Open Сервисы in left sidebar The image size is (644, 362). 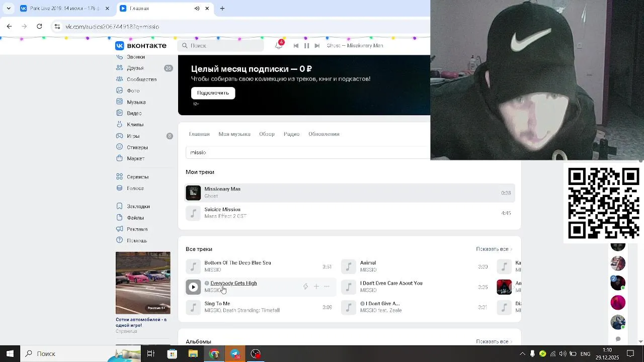(x=137, y=177)
